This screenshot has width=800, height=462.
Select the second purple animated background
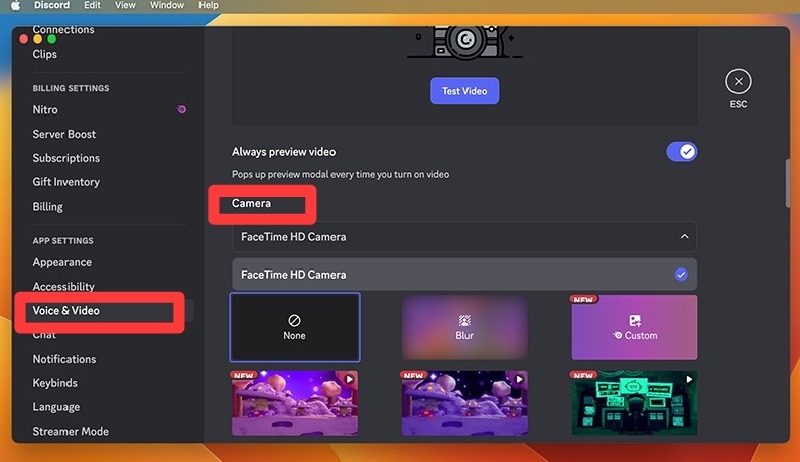point(464,404)
